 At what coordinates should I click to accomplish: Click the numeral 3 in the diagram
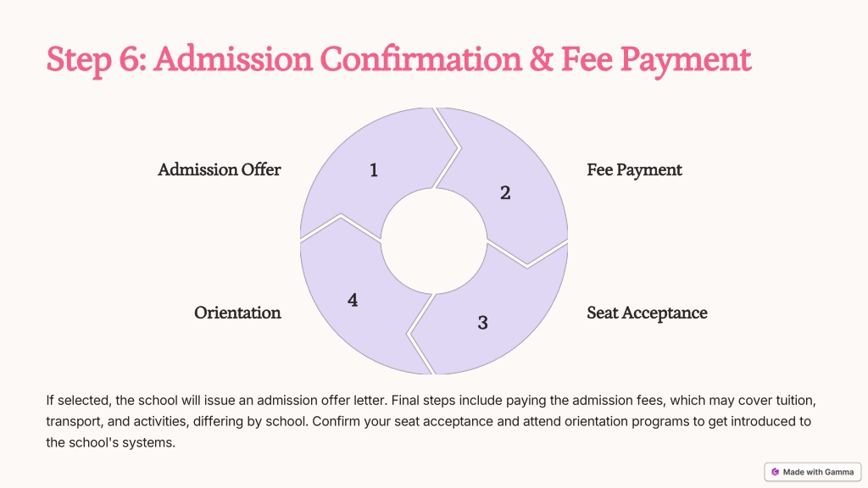[482, 323]
